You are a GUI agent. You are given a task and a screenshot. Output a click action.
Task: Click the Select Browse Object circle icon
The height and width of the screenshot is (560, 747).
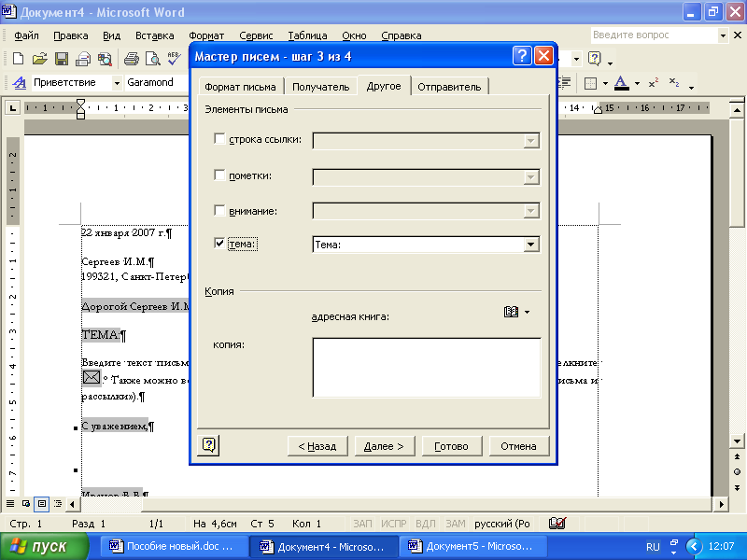coord(737,472)
